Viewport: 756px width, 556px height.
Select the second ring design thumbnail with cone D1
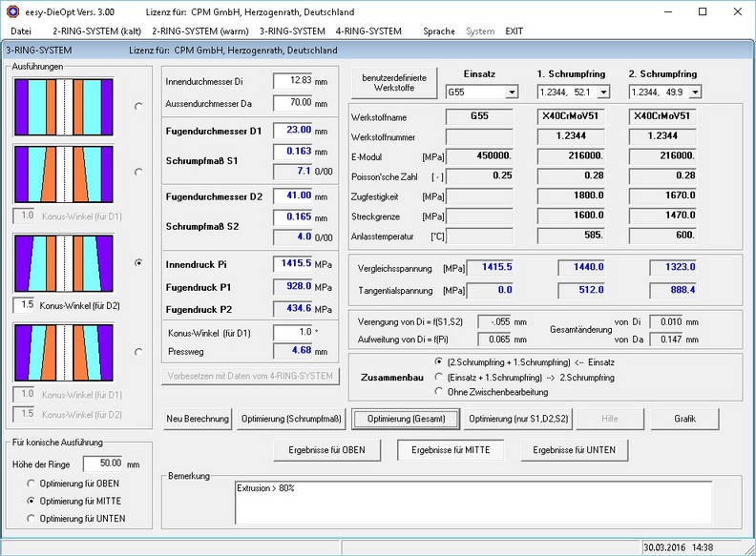63,173
